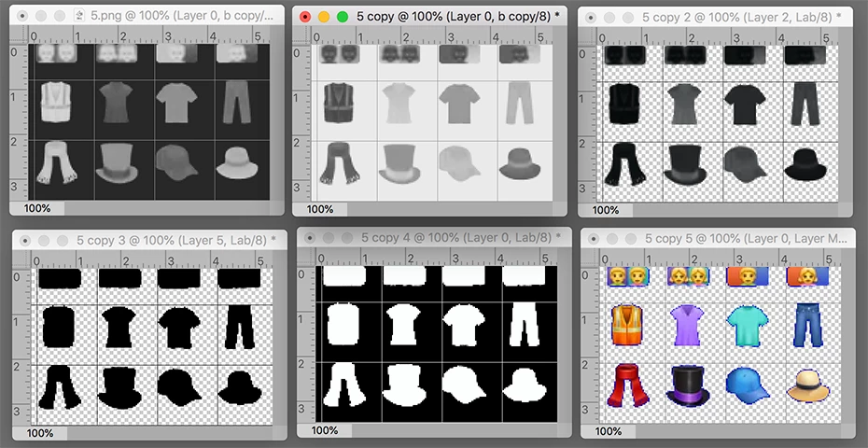
Task: Click black top hat silhouette in 5 copy 3
Action: [119, 387]
